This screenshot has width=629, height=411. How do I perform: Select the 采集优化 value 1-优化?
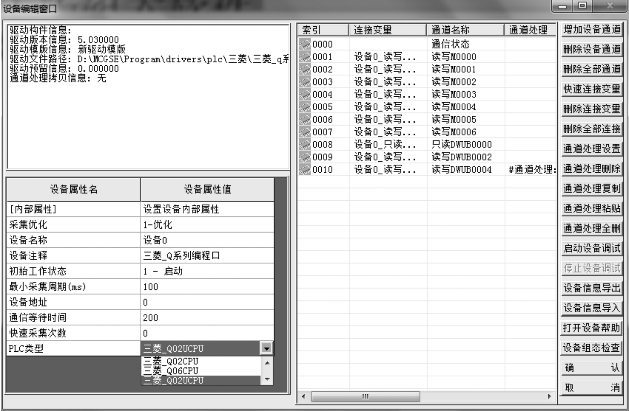(x=207, y=225)
